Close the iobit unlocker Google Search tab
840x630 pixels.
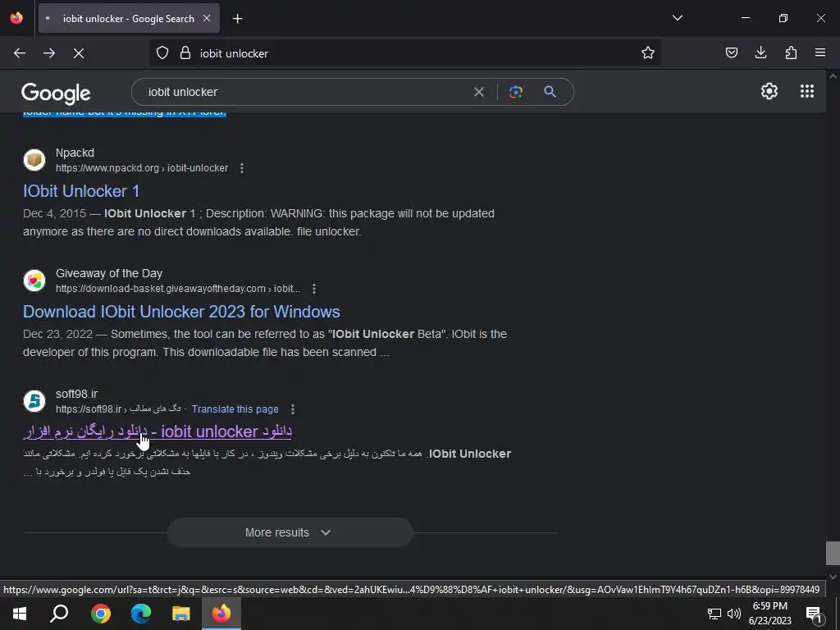[207, 18]
